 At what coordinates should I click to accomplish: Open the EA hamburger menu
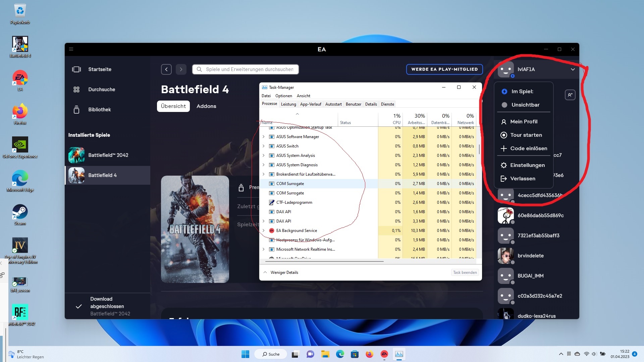(x=71, y=49)
